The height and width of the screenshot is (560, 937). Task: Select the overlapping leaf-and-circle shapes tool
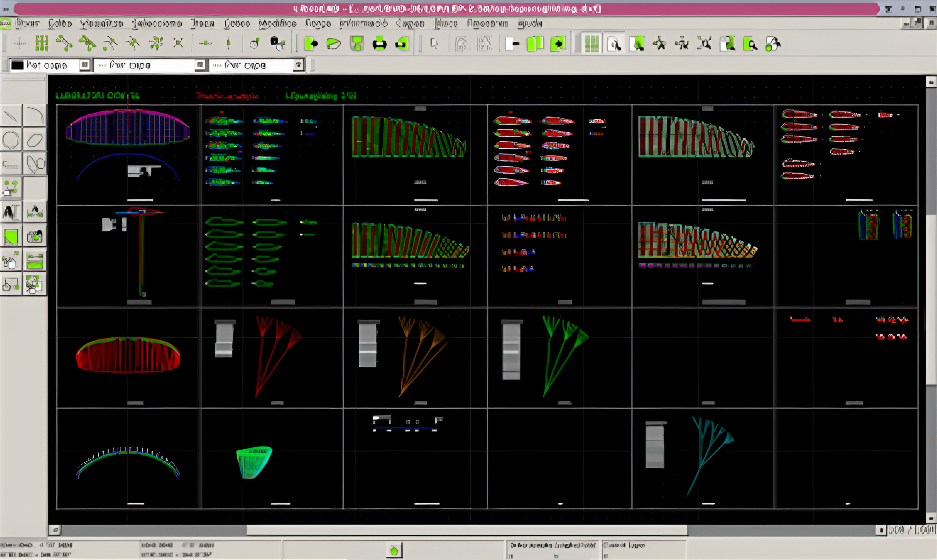click(35, 164)
